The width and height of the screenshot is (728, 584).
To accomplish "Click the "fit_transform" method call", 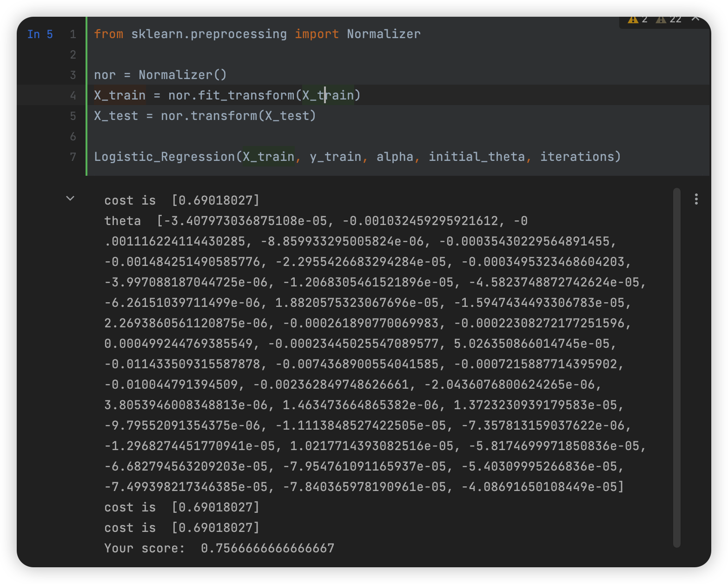I will coord(246,95).
